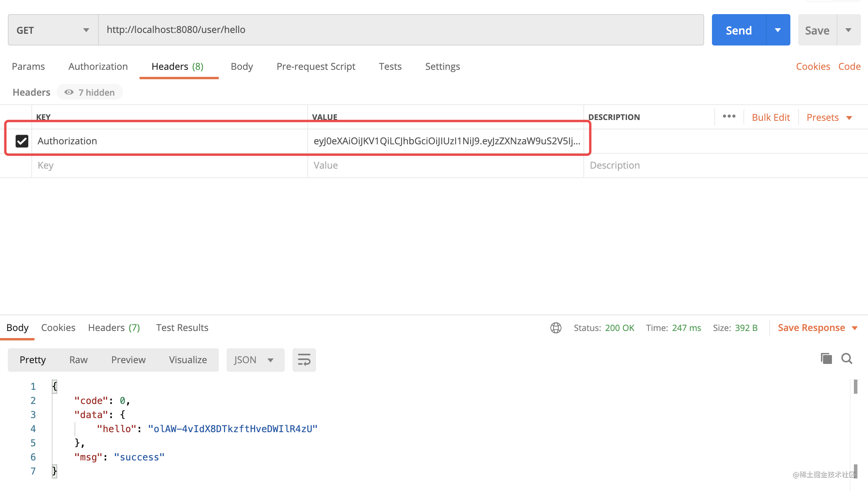The height and width of the screenshot is (491, 868).
Task: Select the Raw response view
Action: click(78, 360)
